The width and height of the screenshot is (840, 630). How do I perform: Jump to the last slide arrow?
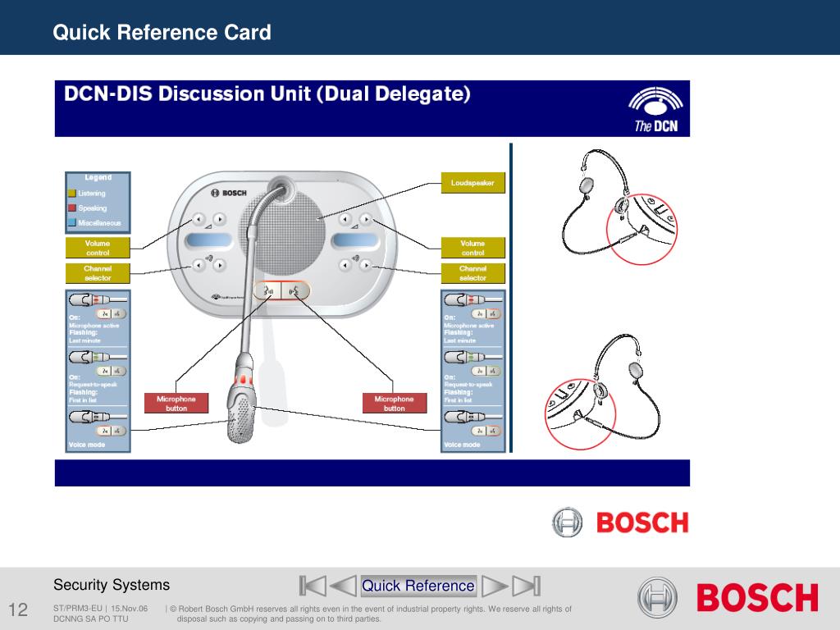click(x=526, y=586)
